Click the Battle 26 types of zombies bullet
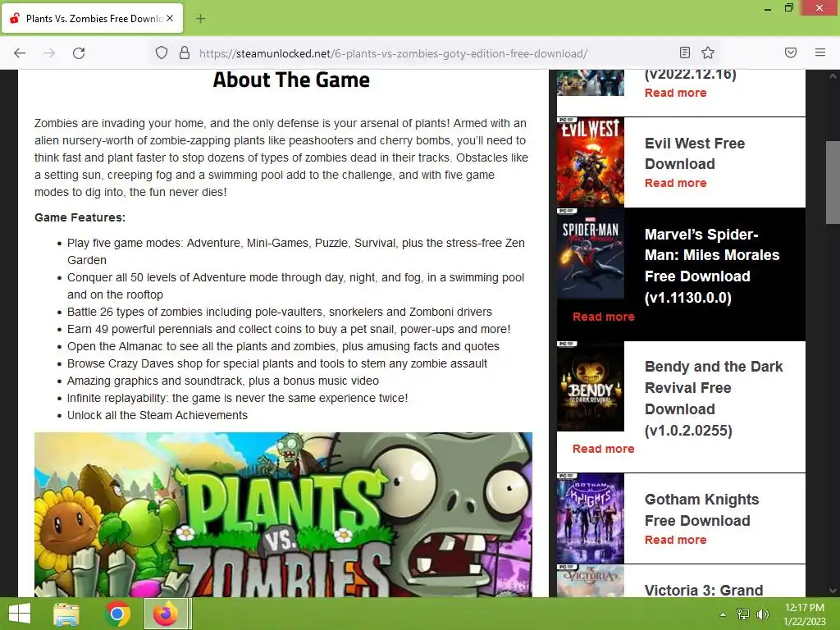 279,312
